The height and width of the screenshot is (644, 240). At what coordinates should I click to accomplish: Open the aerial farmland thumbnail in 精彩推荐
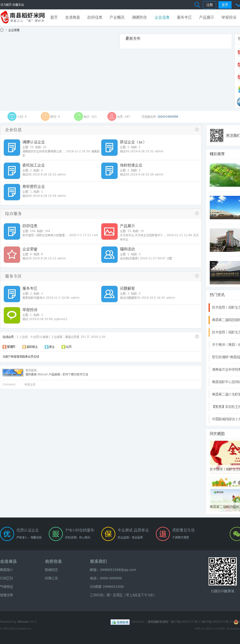[225, 175]
